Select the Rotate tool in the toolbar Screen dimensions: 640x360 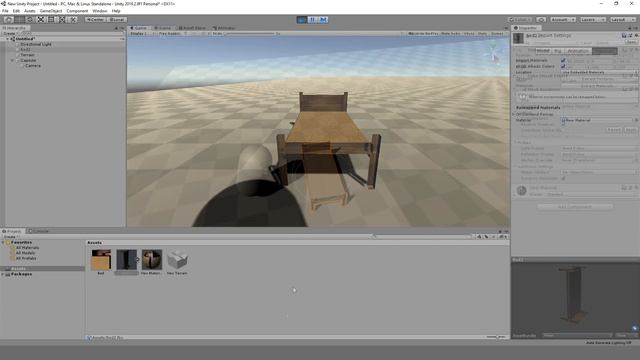(30, 20)
